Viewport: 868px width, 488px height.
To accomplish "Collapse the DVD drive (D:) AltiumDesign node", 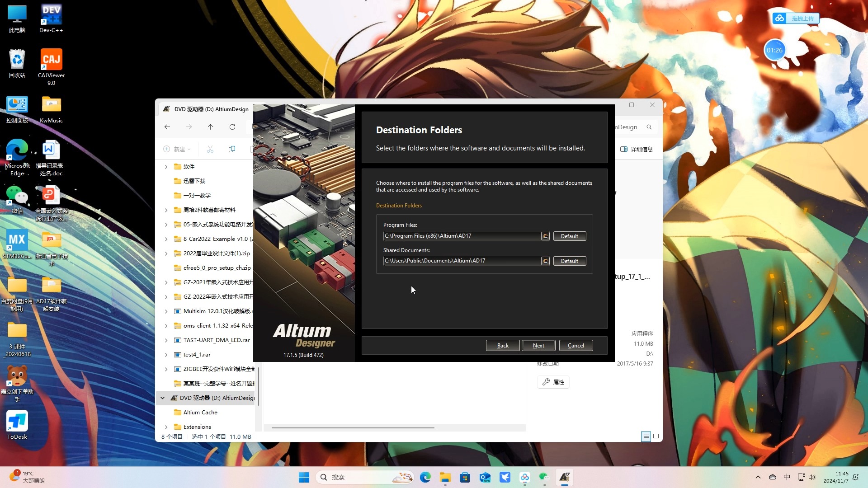I will click(x=163, y=398).
